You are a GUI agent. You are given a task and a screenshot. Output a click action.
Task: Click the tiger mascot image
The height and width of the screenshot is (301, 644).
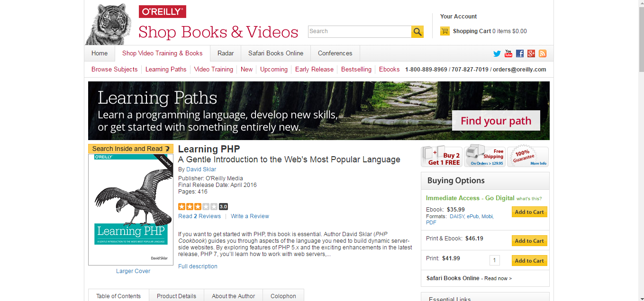pos(109,24)
